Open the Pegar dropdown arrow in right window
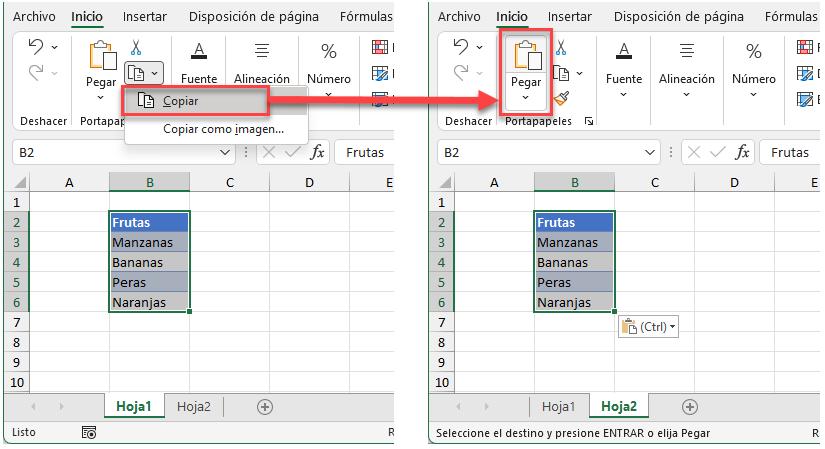The width and height of the screenshot is (825, 449). tap(526, 97)
